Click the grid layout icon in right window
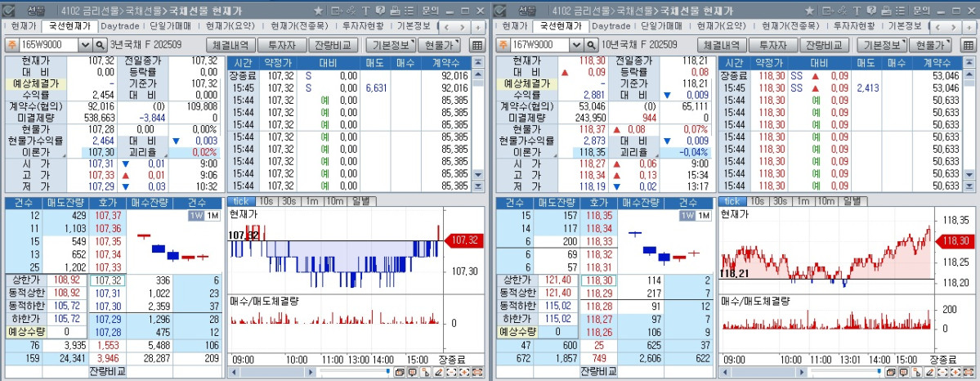 (x=968, y=45)
